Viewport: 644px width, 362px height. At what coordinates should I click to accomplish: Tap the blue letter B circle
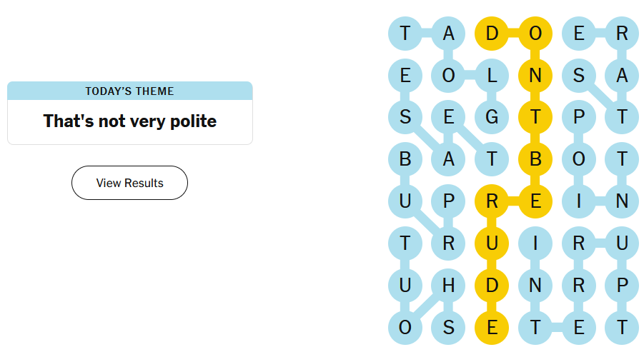coord(405,159)
